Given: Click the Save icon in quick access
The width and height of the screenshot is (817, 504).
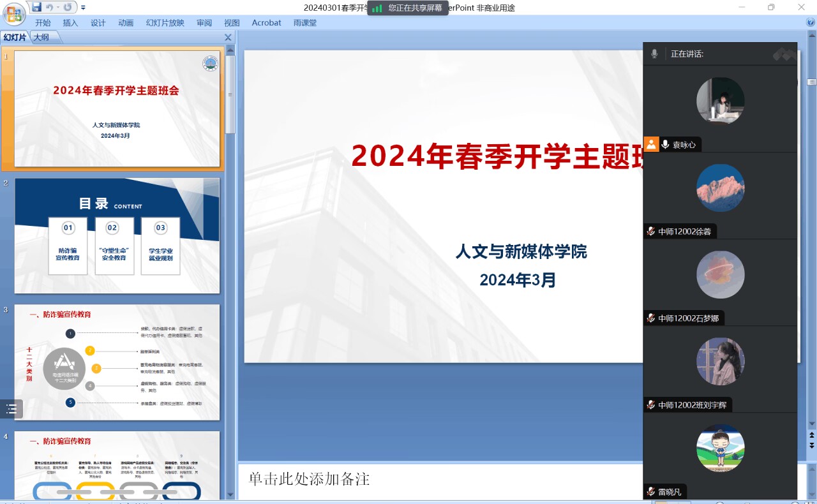Looking at the screenshot, I should [x=37, y=7].
